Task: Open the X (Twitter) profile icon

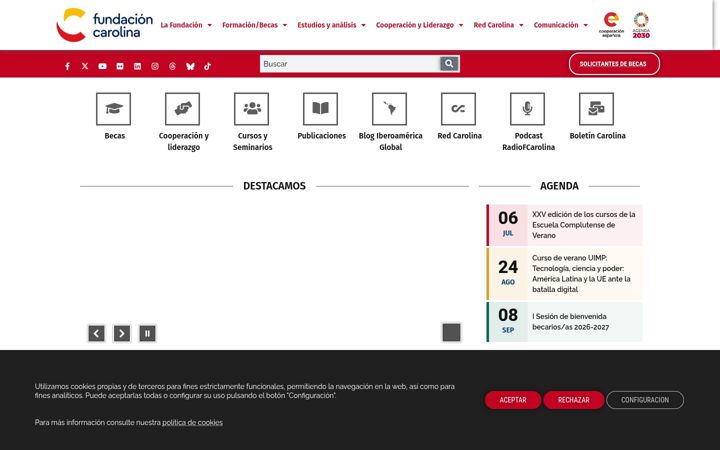Action: (85, 66)
